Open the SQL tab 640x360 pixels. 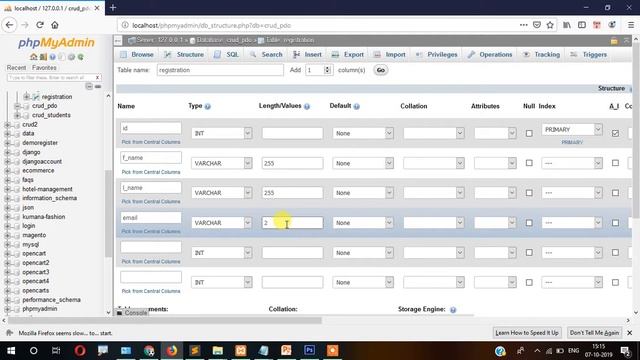(226, 55)
